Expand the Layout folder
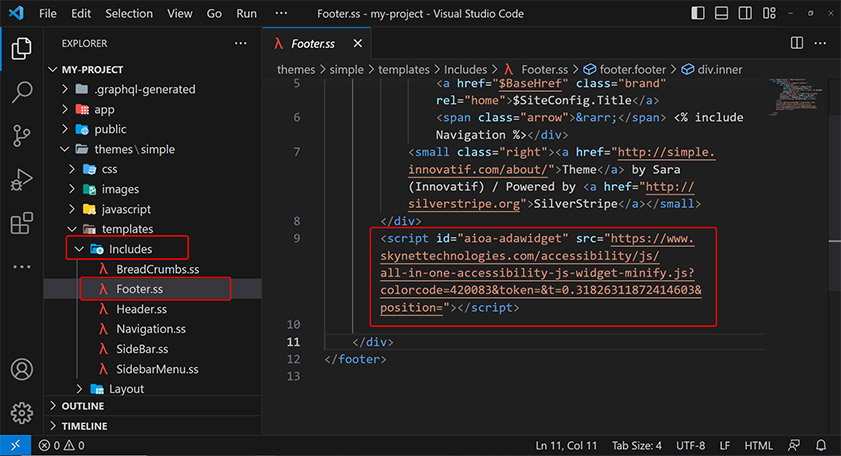Image resolution: width=841 pixels, height=456 pixels. [x=79, y=388]
